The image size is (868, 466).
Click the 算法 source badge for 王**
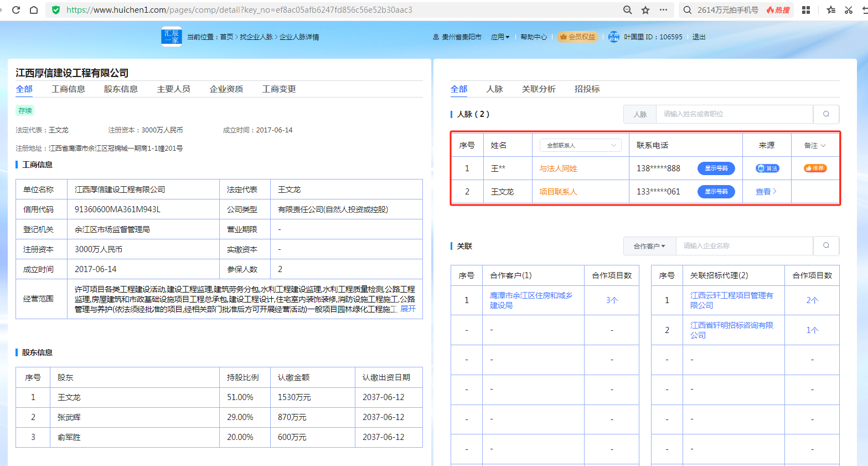(767, 168)
